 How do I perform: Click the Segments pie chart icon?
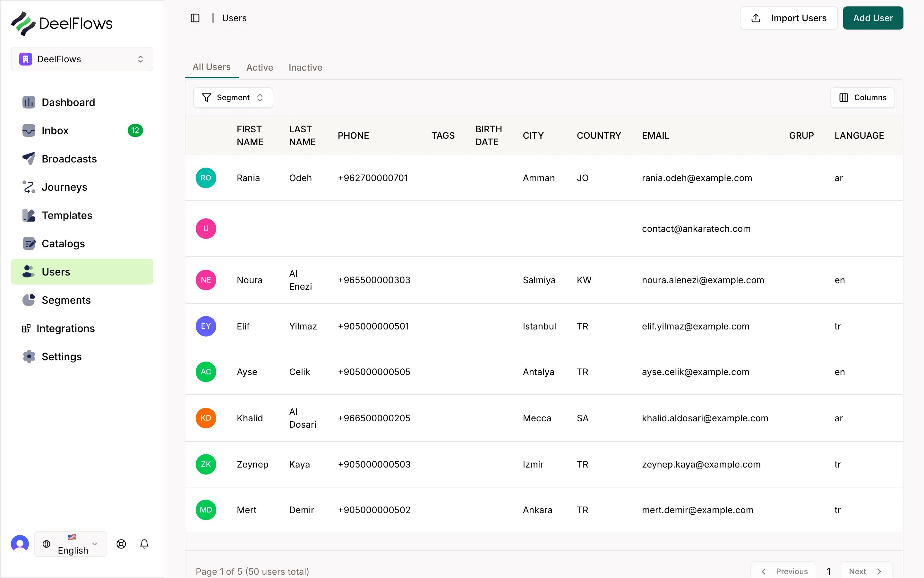[29, 300]
